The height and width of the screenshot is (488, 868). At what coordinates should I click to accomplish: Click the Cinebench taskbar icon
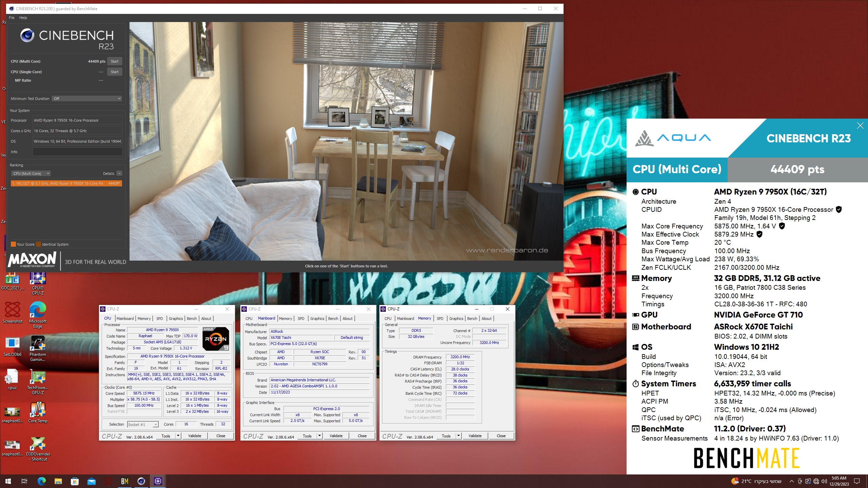(141, 481)
